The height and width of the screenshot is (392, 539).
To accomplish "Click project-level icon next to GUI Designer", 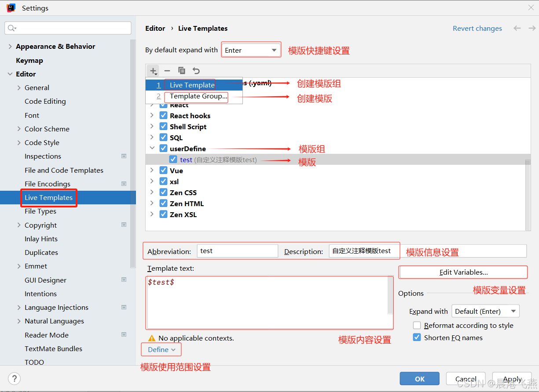I will tap(124, 279).
